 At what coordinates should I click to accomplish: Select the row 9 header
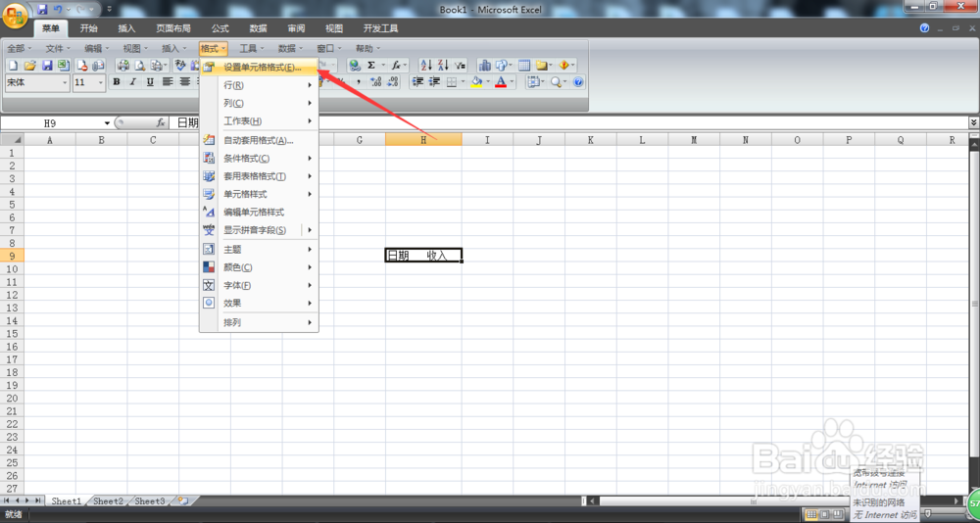(x=12, y=256)
